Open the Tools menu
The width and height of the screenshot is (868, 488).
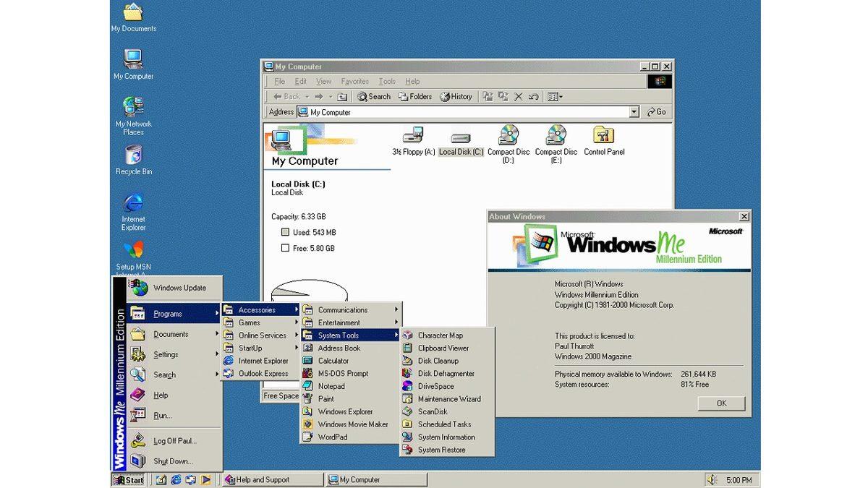386,81
